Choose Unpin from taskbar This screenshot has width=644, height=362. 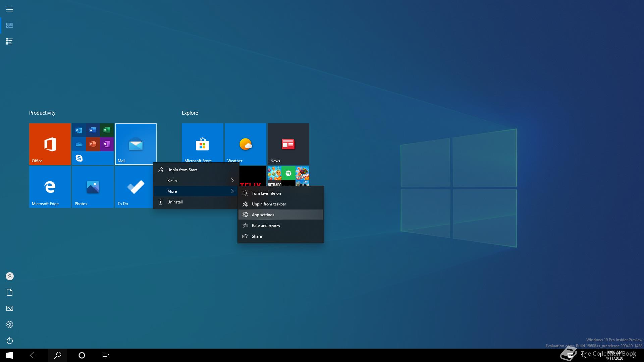[281, 204]
